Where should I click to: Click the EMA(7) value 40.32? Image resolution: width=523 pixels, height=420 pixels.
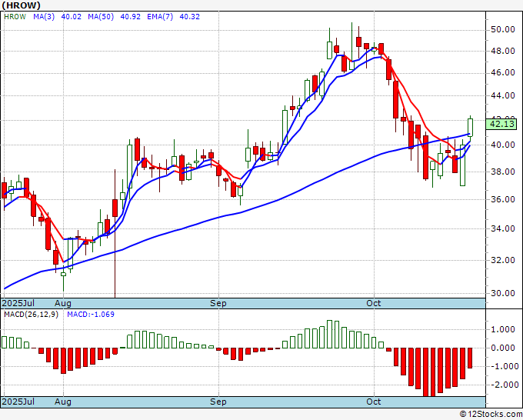[x=190, y=17]
